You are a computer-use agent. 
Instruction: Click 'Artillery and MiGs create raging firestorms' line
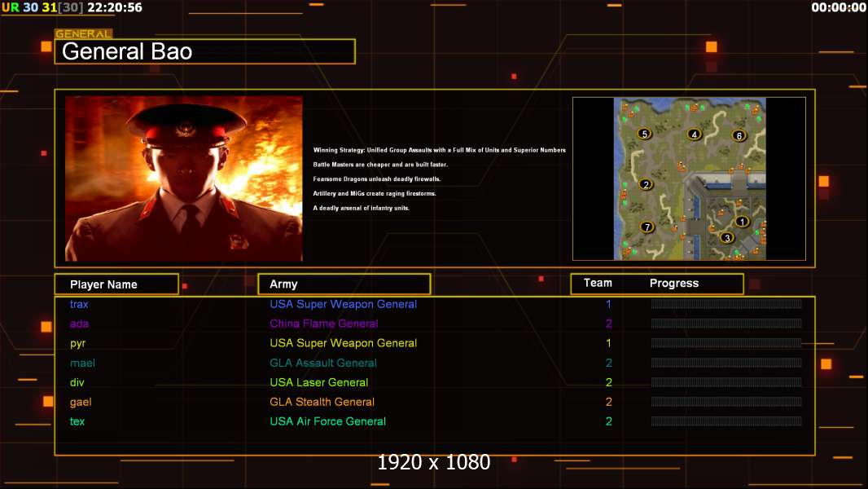click(375, 193)
